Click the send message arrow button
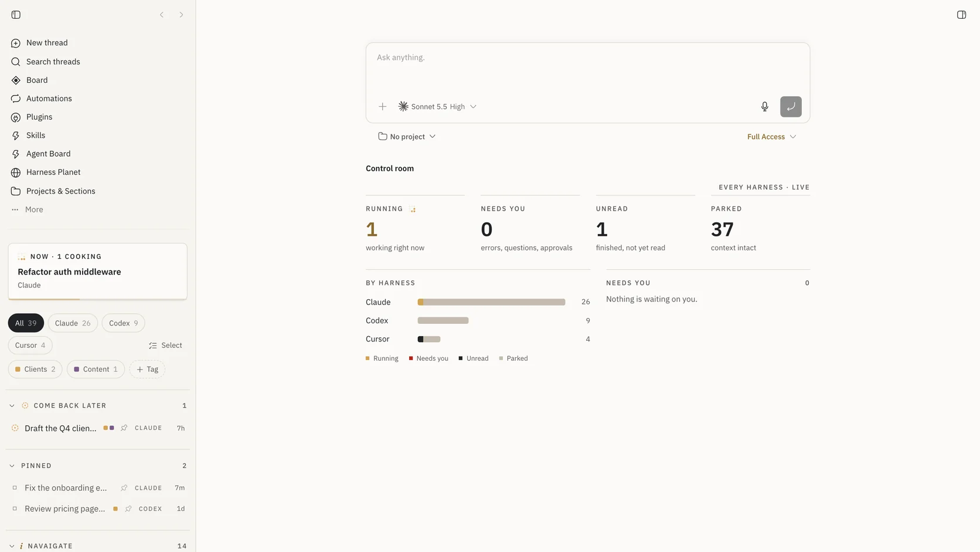 pyautogui.click(x=791, y=107)
